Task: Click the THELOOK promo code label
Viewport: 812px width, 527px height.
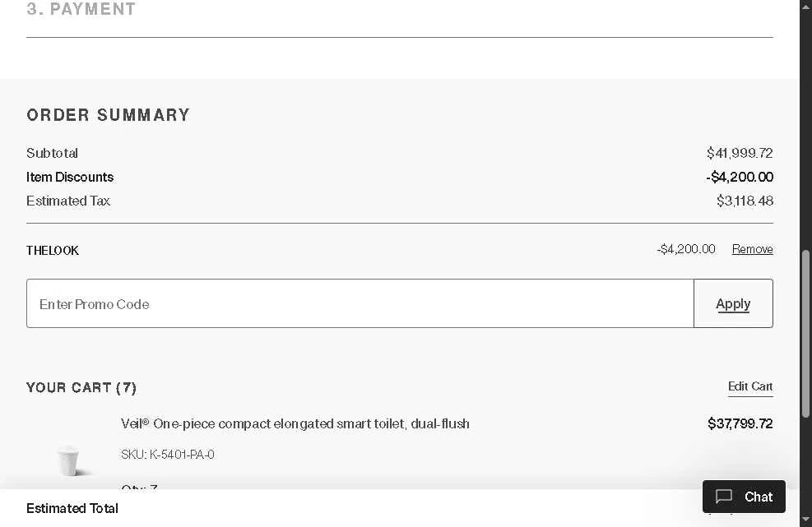Action: [x=53, y=251]
